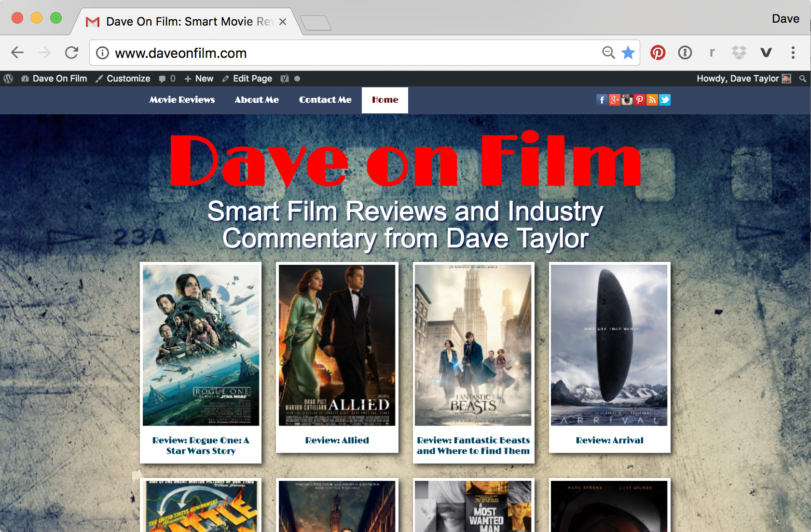The image size is (811, 532).
Task: Open the RSS feed icon
Action: point(652,100)
